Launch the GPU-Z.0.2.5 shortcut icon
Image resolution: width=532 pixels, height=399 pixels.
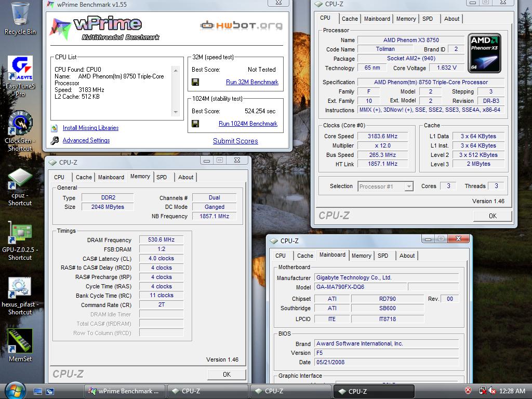click(20, 232)
